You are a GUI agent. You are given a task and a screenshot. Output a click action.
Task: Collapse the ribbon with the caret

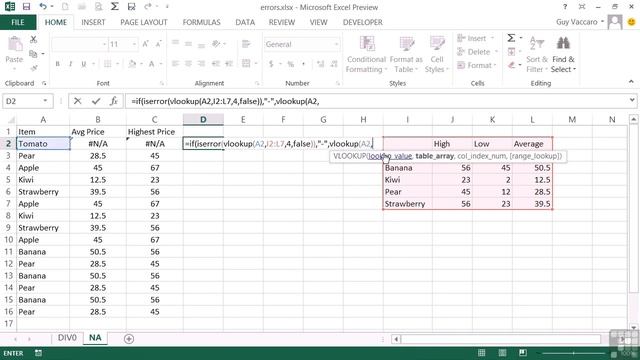(x=631, y=82)
